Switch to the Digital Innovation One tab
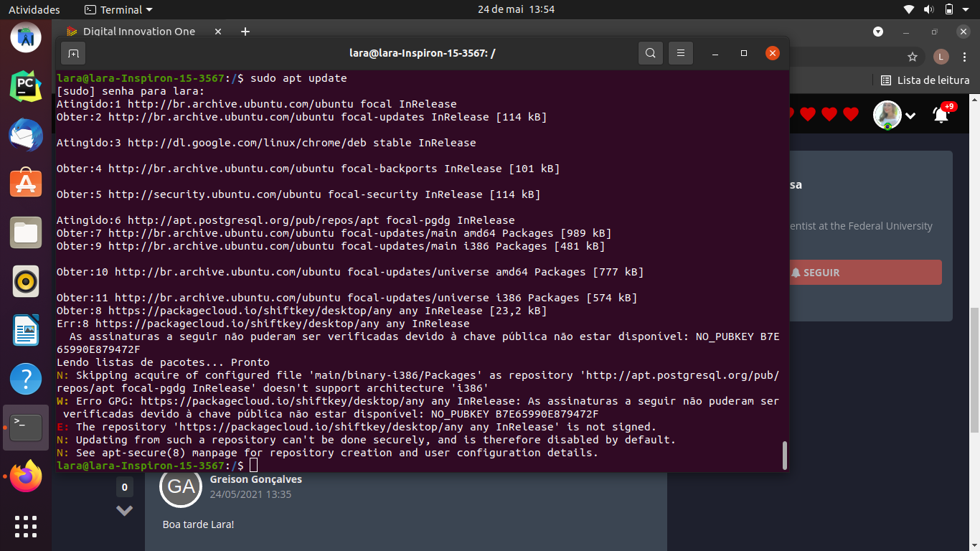 tap(140, 32)
